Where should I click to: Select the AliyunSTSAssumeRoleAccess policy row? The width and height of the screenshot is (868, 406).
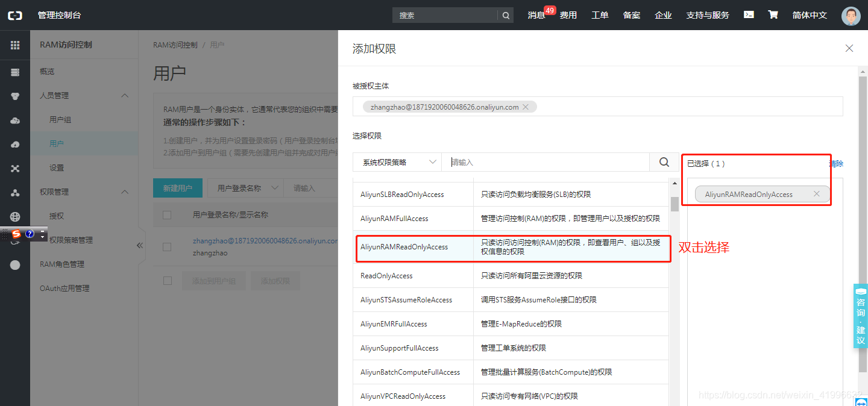tap(511, 299)
